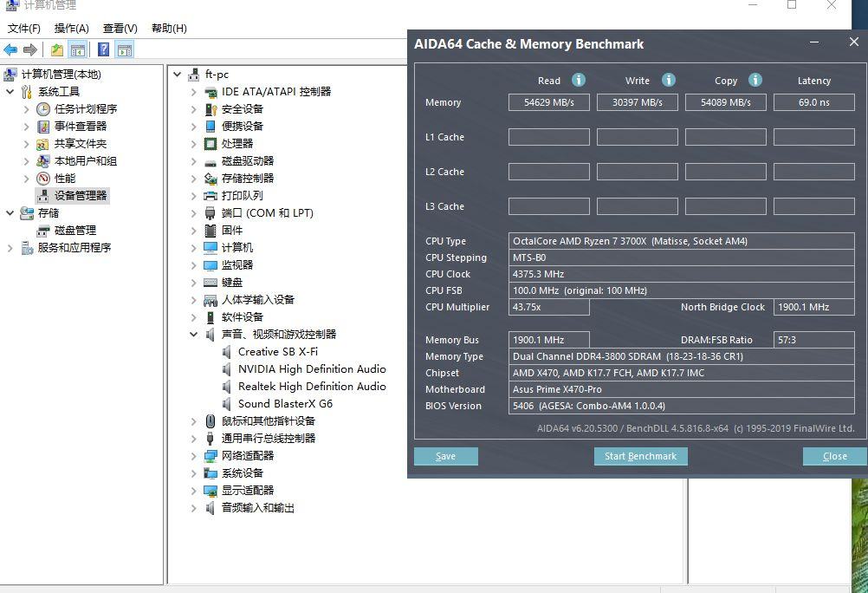This screenshot has height=593, width=868.
Task: Expand the 存储控制器 category
Action: tap(193, 179)
